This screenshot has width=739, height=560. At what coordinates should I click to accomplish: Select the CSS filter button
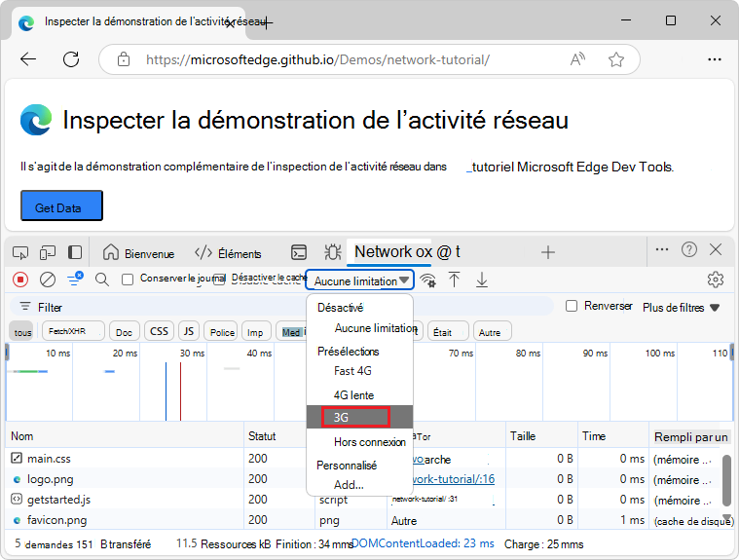(159, 331)
